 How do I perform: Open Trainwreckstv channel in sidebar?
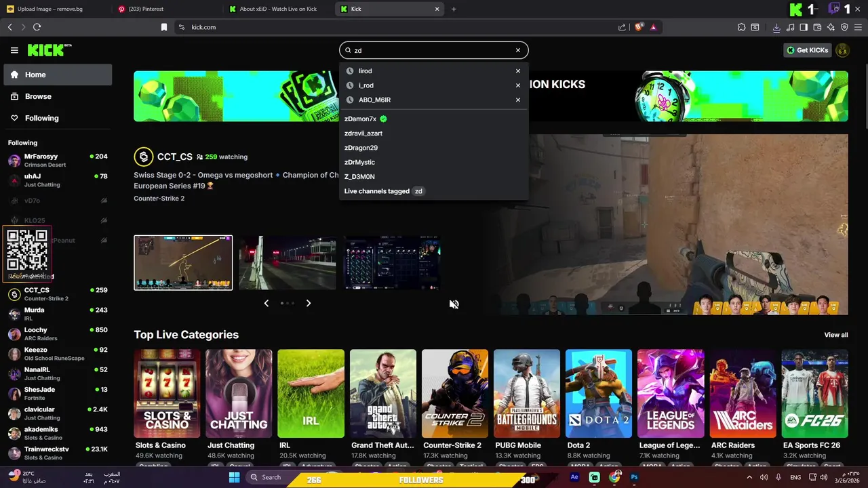(x=58, y=453)
